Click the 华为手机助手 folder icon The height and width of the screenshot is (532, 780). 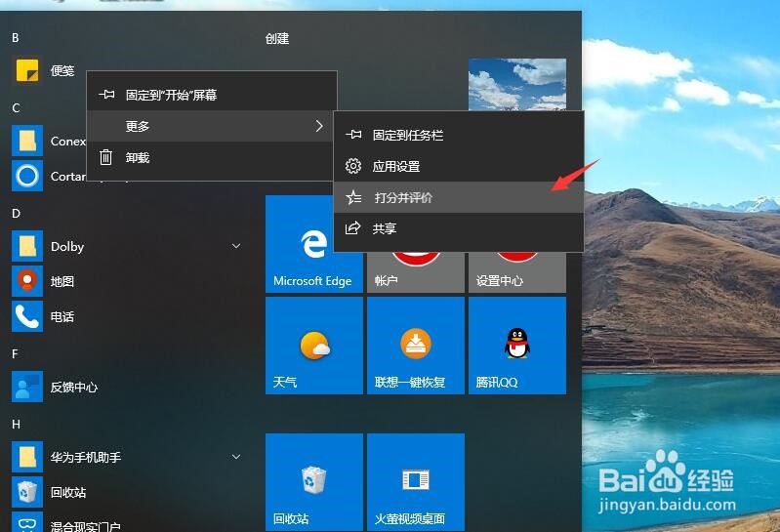[27, 457]
